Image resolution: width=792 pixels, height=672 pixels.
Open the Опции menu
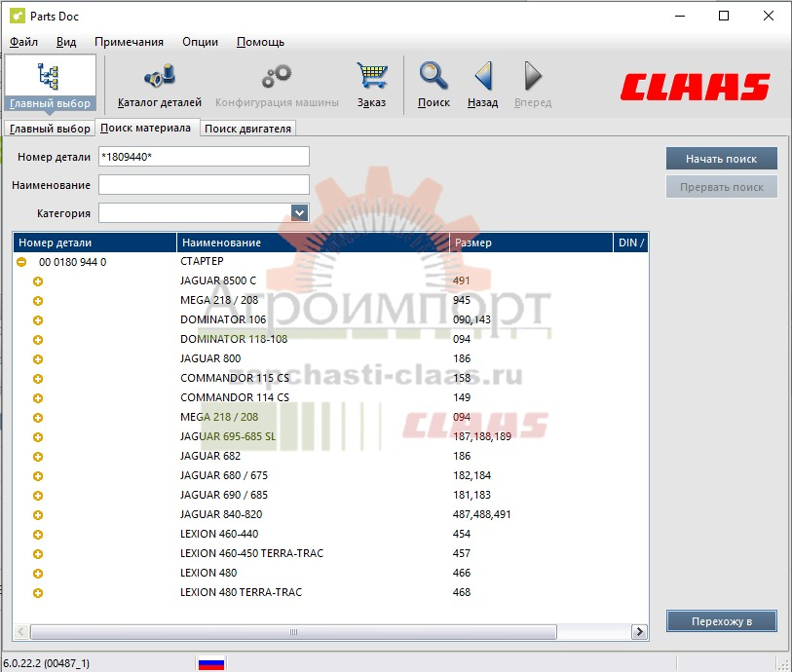tap(200, 42)
